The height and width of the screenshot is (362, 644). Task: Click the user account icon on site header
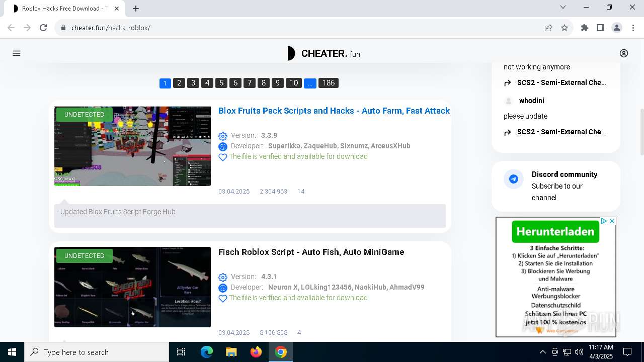point(624,53)
